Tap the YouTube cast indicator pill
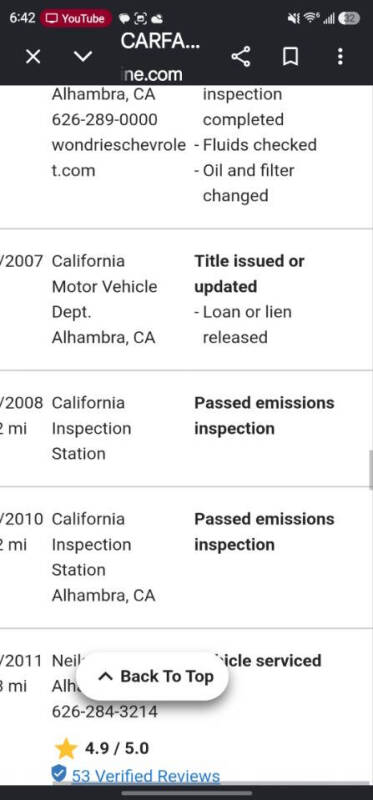373x800 pixels. click(x=76, y=18)
